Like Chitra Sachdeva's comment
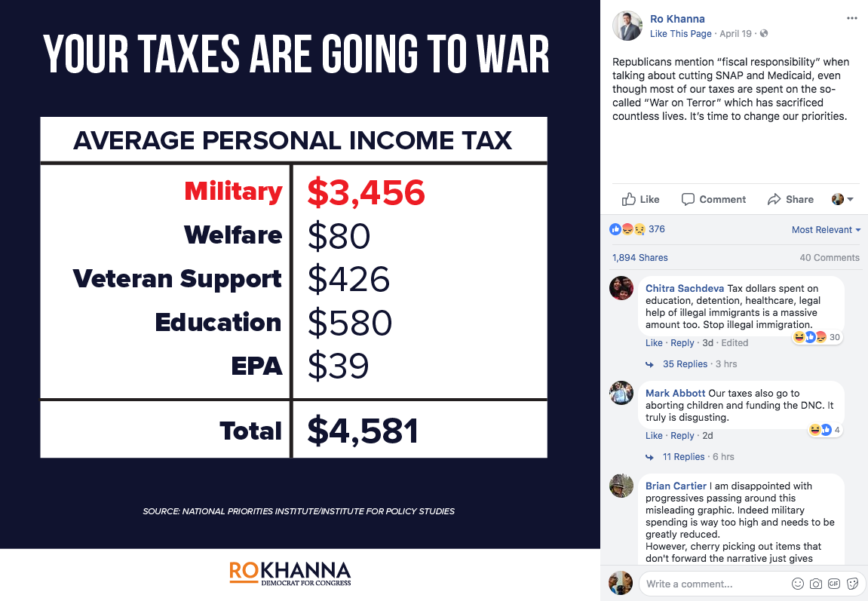Viewport: 868px width, 601px height. (653, 343)
